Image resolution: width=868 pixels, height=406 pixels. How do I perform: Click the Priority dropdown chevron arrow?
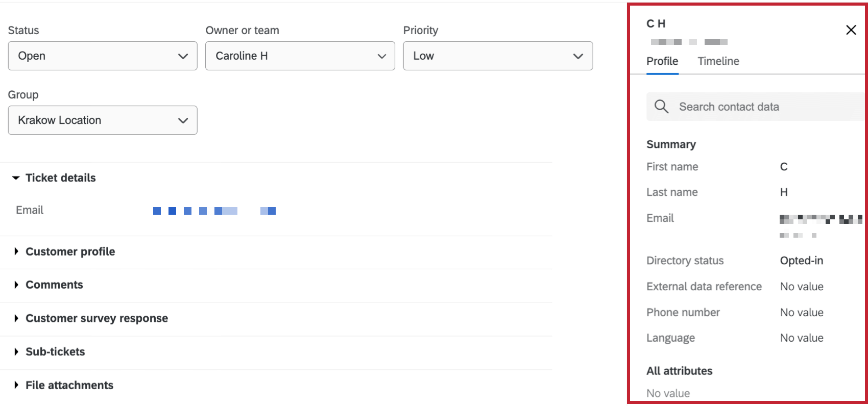click(578, 56)
